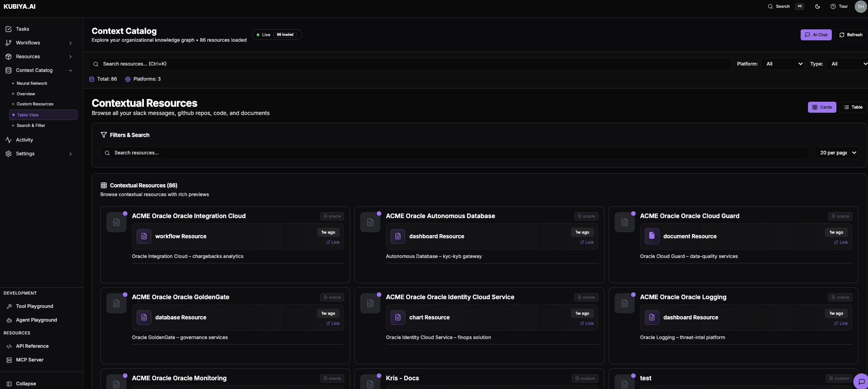Viewport: 868px width, 389px height.
Task: Open Link on Oracle Logging card
Action: (x=841, y=323)
